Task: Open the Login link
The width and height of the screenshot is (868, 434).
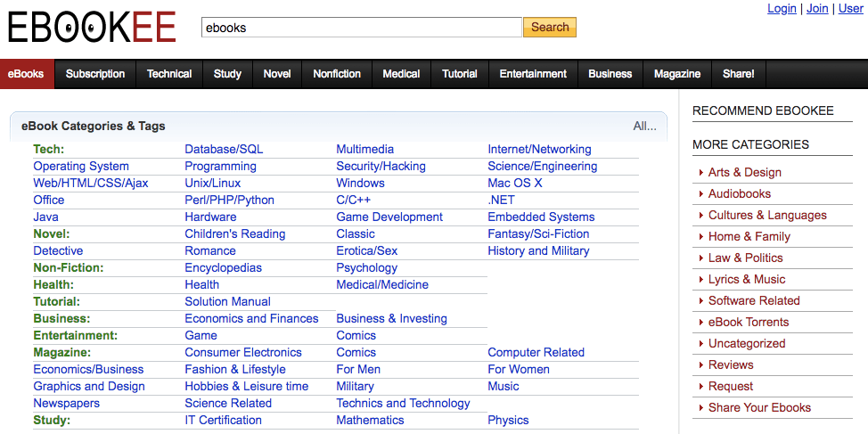Action: click(x=782, y=8)
